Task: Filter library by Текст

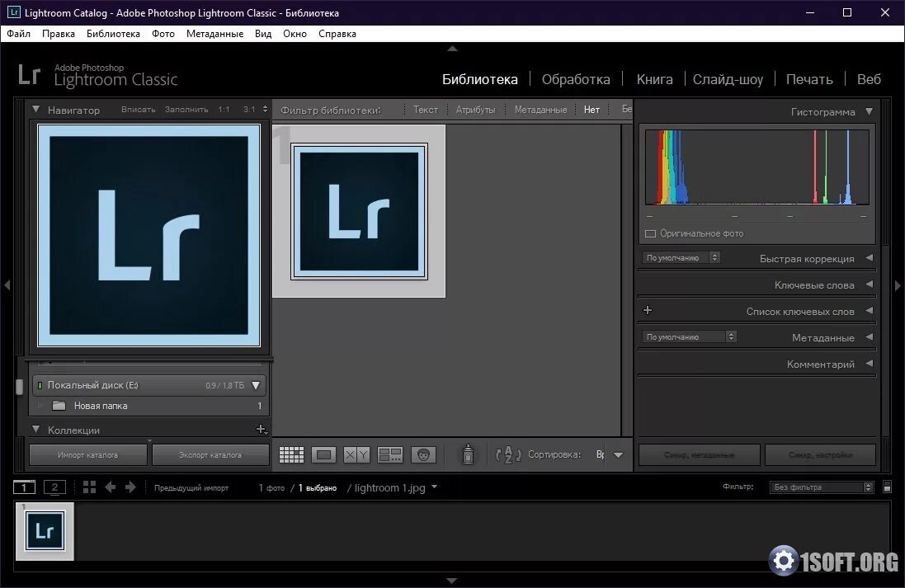Action: point(426,109)
